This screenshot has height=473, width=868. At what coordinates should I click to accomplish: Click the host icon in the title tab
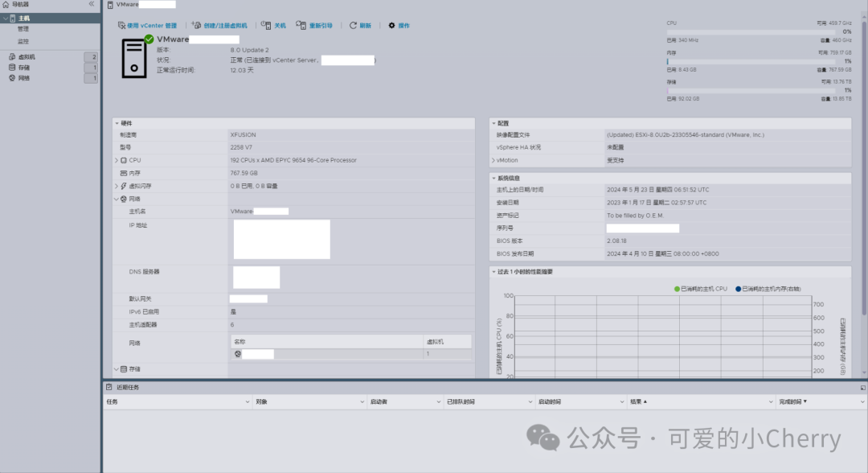[x=110, y=5]
